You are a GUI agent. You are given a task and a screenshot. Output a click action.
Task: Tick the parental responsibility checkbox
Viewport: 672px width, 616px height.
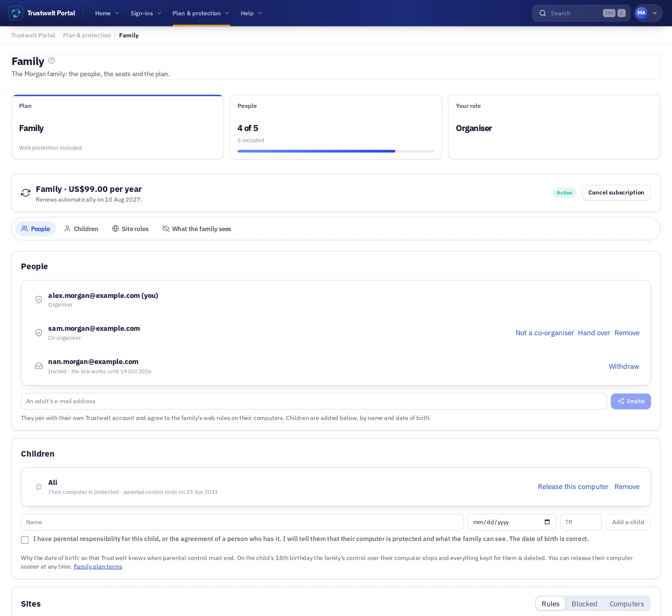(25, 540)
